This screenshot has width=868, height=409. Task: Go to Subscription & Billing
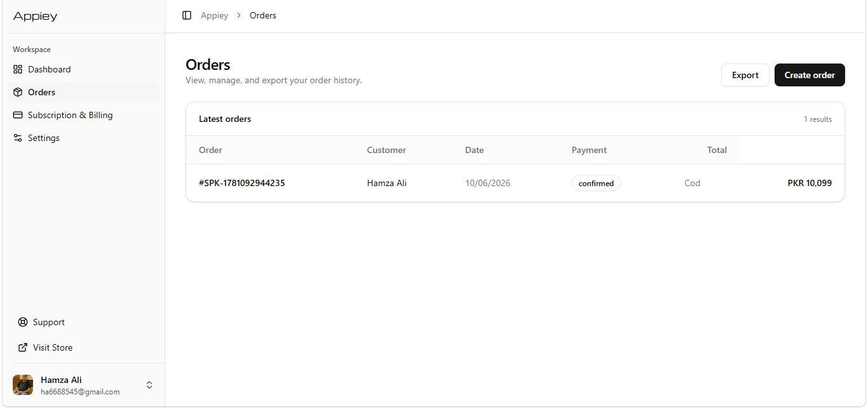[83, 115]
